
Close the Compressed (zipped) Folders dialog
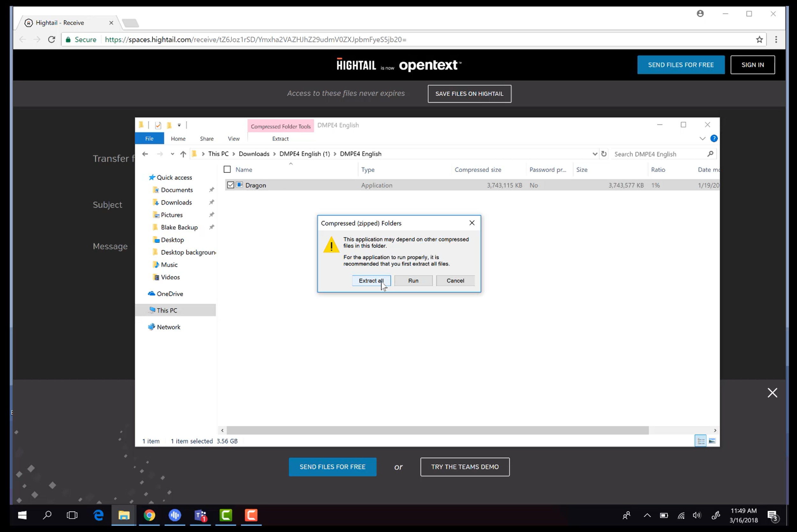[472, 223]
